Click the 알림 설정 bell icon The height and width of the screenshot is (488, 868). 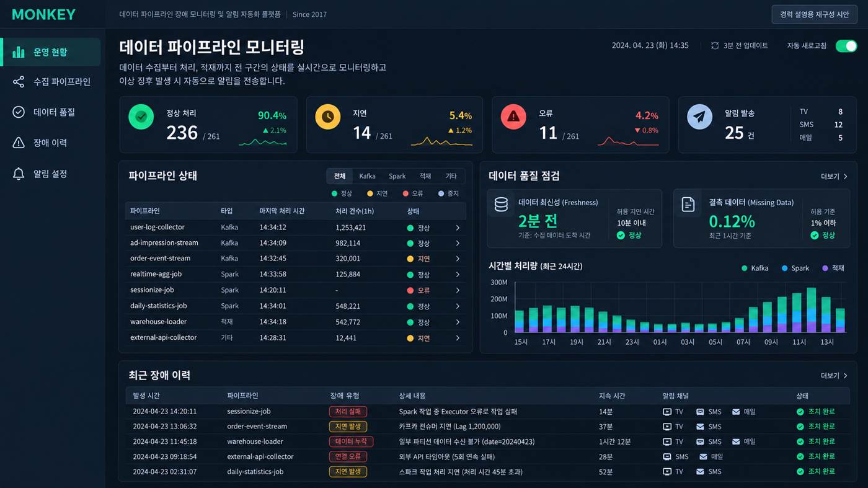point(19,174)
